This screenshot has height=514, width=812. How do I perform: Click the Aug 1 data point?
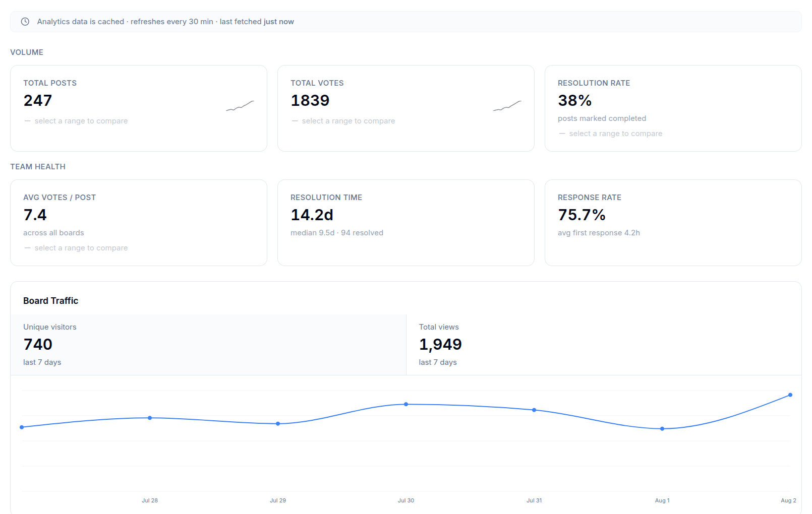pos(662,429)
